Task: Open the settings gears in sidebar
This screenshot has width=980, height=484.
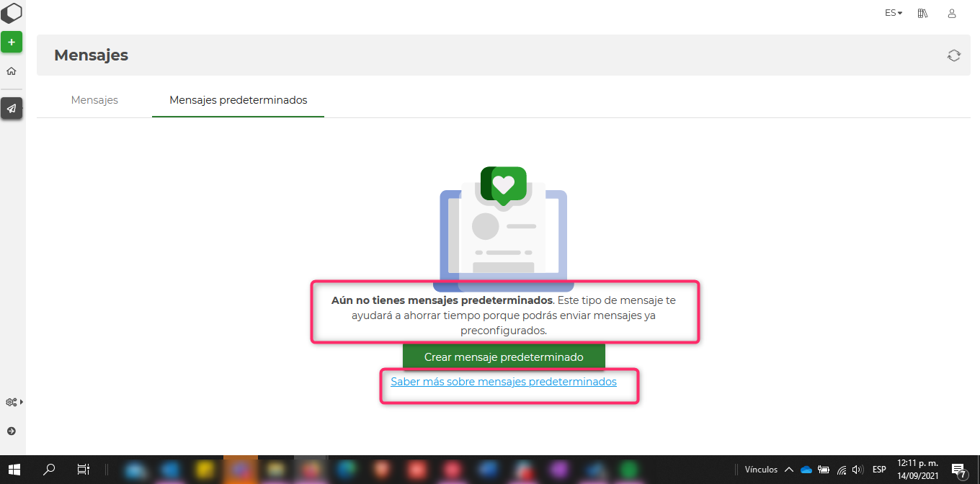Action: [x=13, y=402]
